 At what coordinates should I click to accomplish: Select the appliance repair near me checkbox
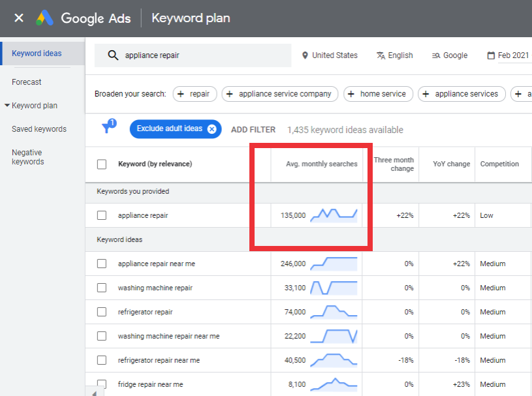[x=102, y=264]
